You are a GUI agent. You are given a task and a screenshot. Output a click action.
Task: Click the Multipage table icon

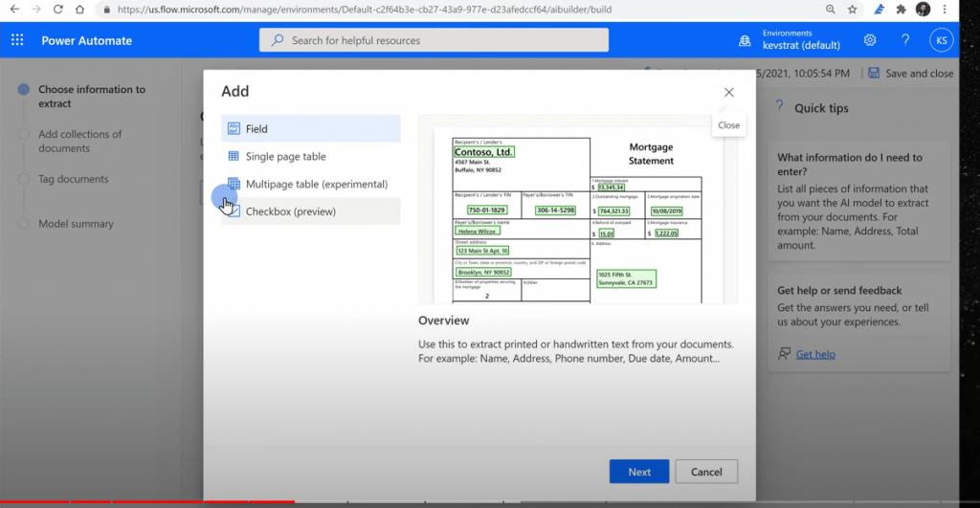234,184
